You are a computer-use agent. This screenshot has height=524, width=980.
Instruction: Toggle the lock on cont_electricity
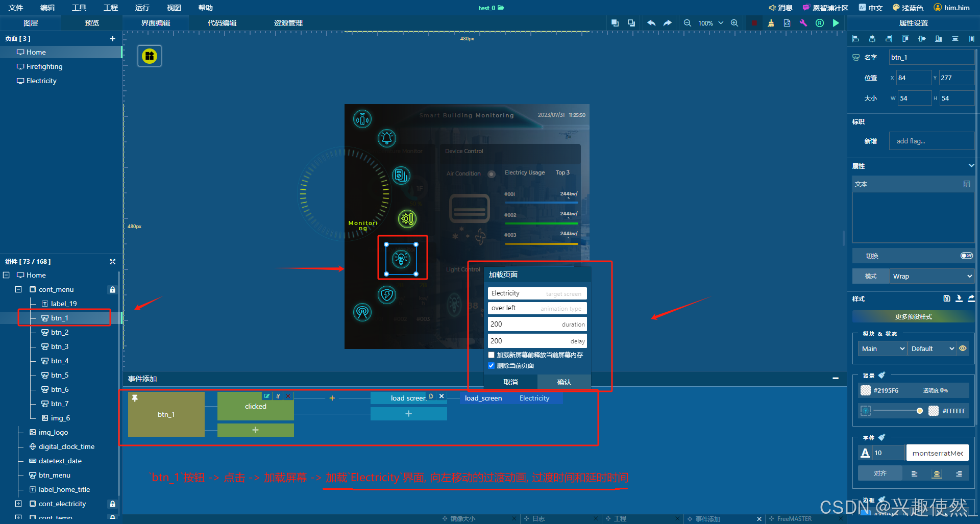click(x=112, y=504)
